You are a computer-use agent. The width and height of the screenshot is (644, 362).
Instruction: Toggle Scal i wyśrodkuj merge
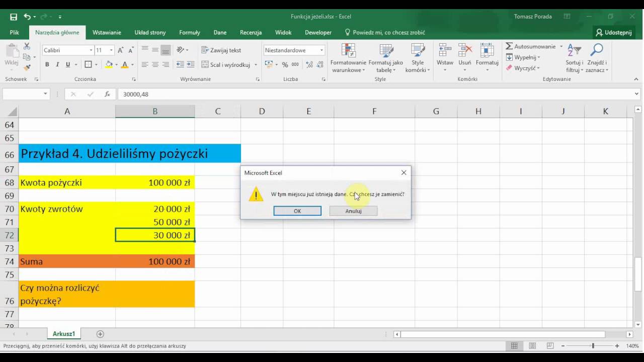(226, 64)
